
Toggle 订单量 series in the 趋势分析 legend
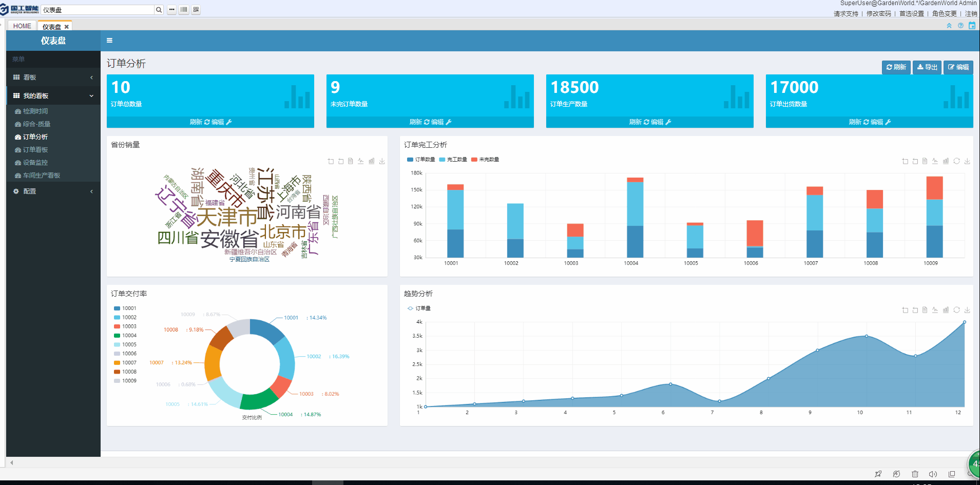click(x=419, y=308)
